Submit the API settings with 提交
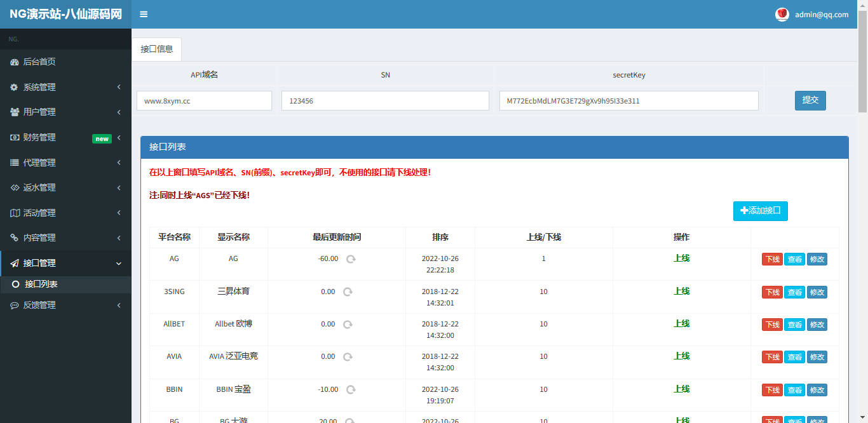 click(x=810, y=100)
